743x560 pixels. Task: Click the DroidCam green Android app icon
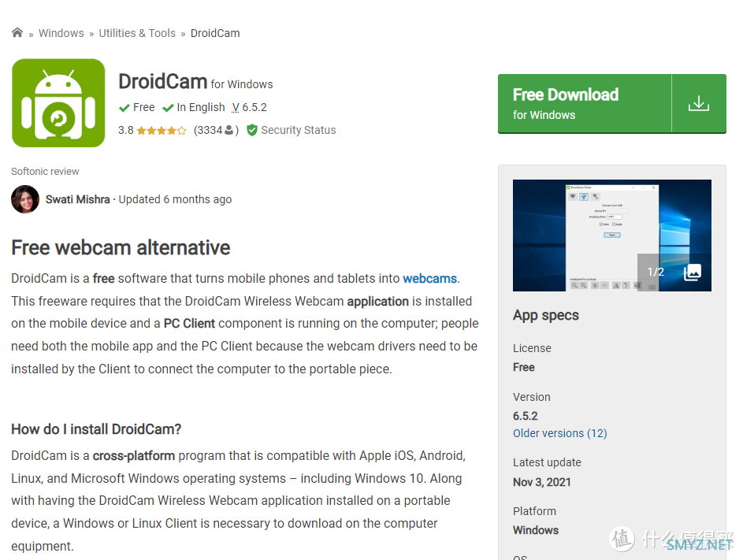(x=58, y=103)
